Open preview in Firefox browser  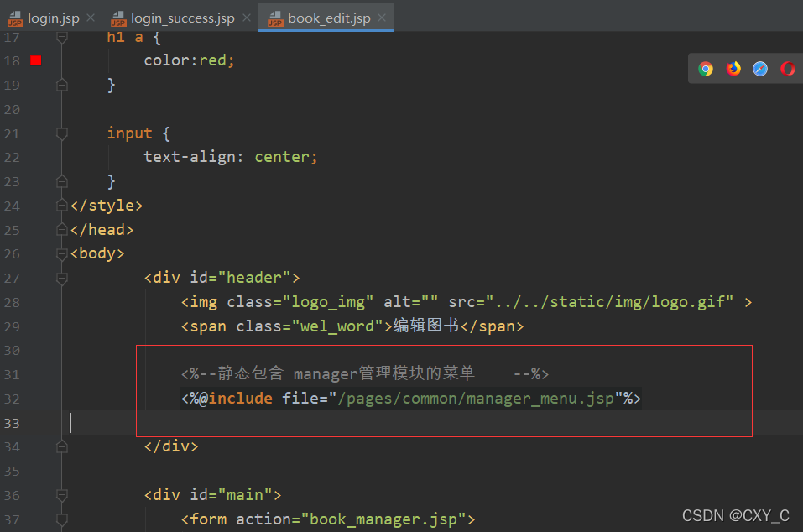coord(733,69)
